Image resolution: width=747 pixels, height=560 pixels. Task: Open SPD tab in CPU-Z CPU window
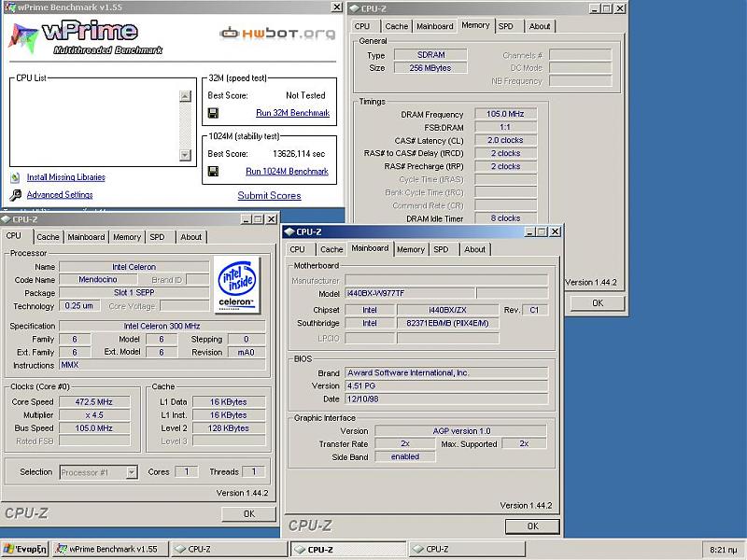[157, 237]
